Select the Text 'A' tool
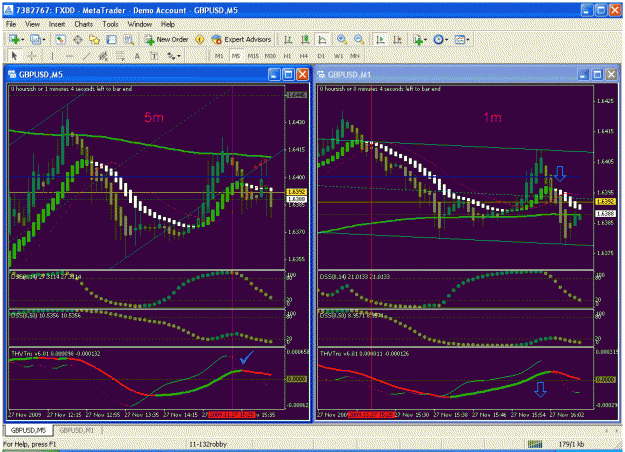Screen dimensions: 625x452 pyautogui.click(x=137, y=56)
